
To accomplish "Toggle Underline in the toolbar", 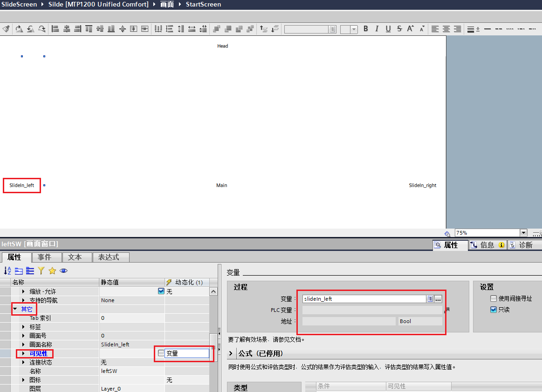I will 388,29.
